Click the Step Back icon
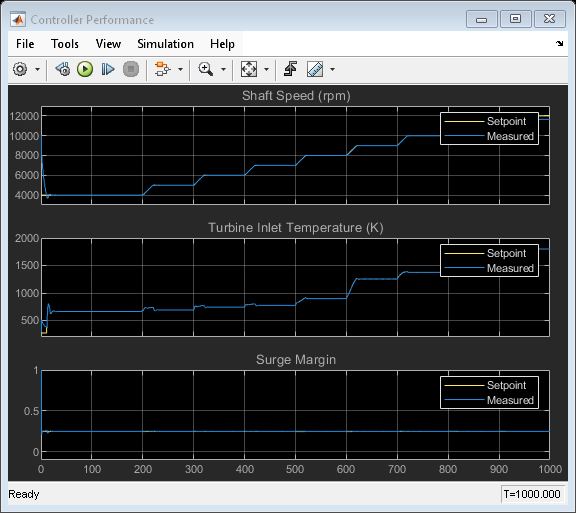This screenshot has height=513, width=576. [x=63, y=69]
